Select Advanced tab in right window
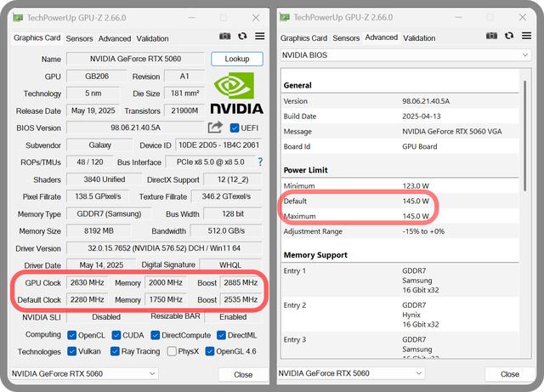 click(382, 37)
